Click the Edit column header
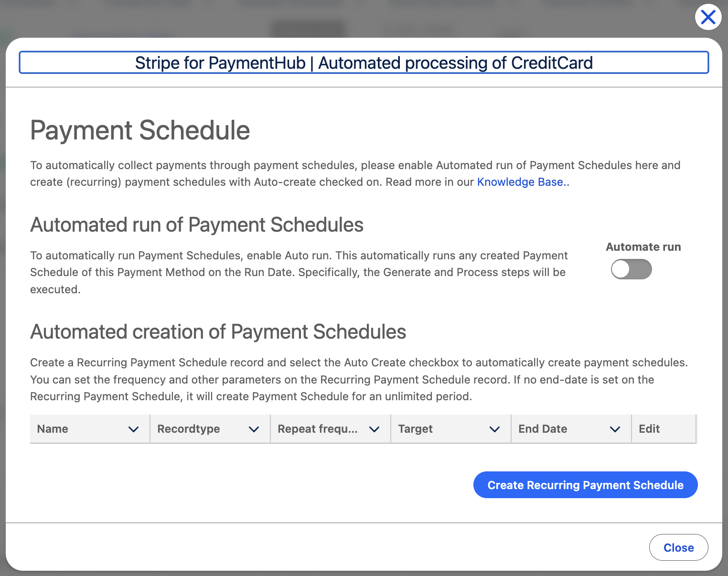Viewport: 728px width, 576px height. coord(649,429)
